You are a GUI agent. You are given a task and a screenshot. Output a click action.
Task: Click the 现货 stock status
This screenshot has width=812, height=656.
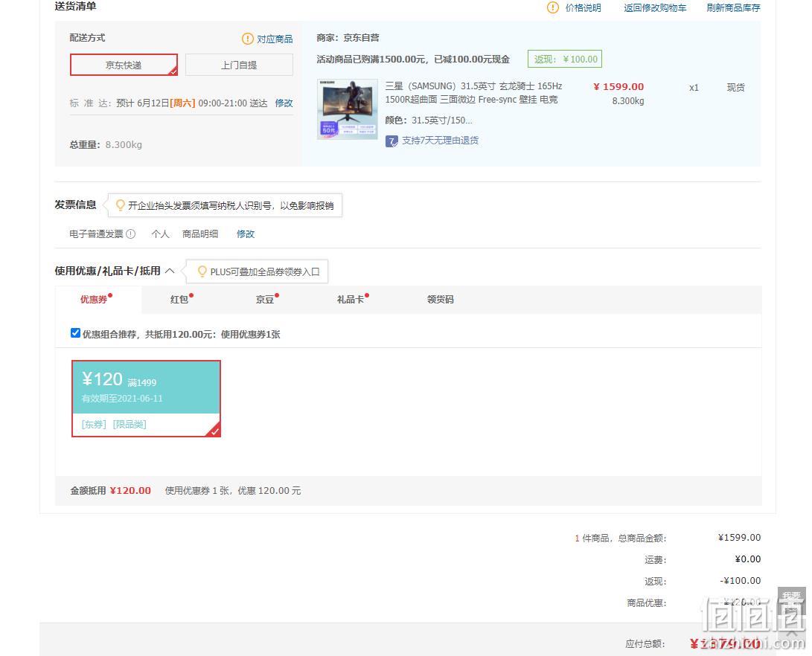pos(736,88)
